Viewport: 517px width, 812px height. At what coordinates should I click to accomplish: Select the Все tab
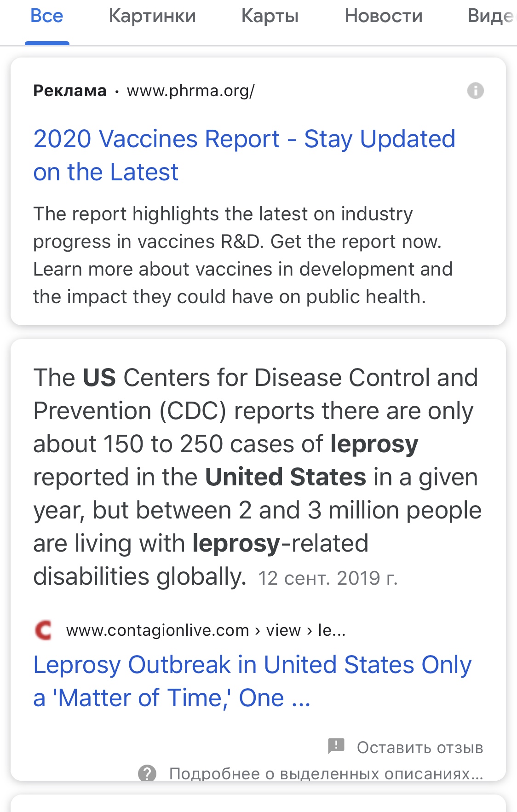pyautogui.click(x=47, y=16)
